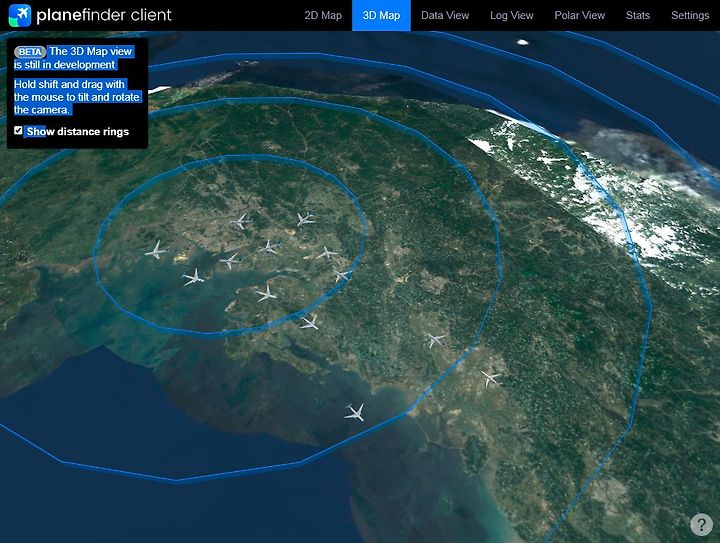
Task: Open the Settings tab
Action: coord(690,15)
